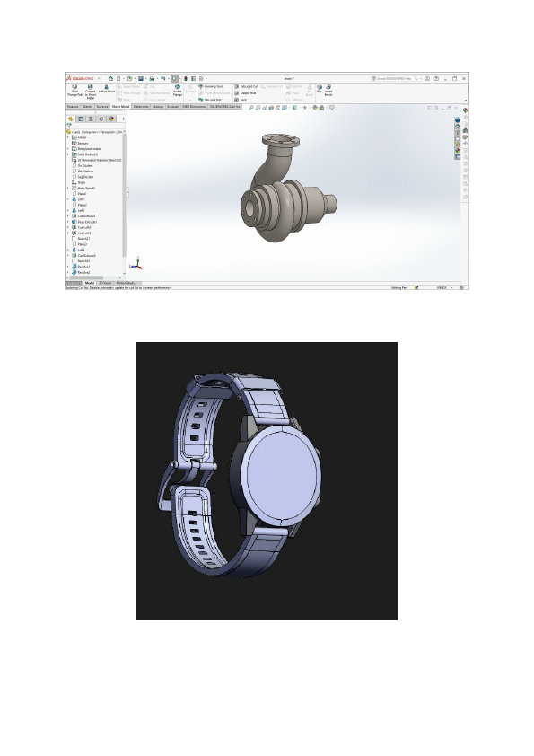Click the Insert Bends tool
Viewport: 534px width, 756px height.
pyautogui.click(x=328, y=91)
